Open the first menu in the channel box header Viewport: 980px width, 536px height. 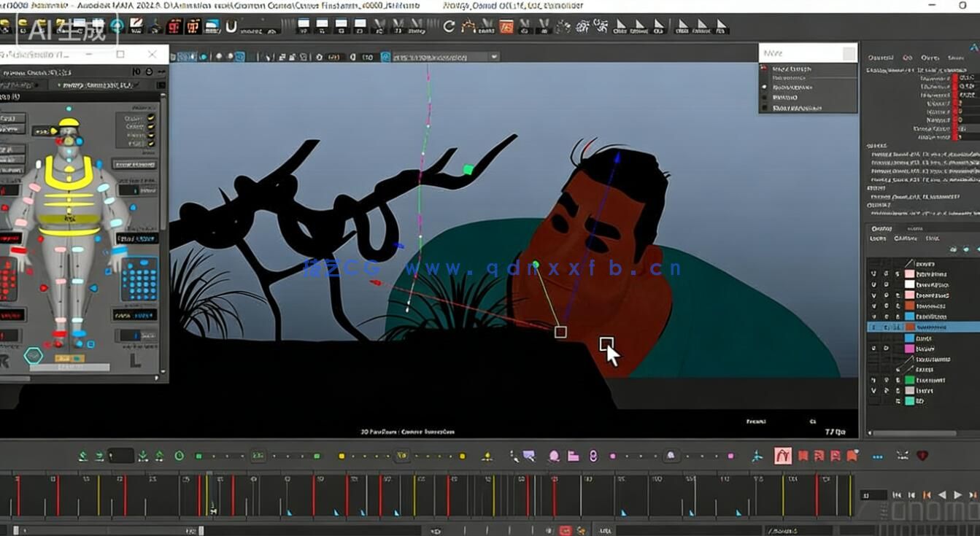tap(880, 58)
